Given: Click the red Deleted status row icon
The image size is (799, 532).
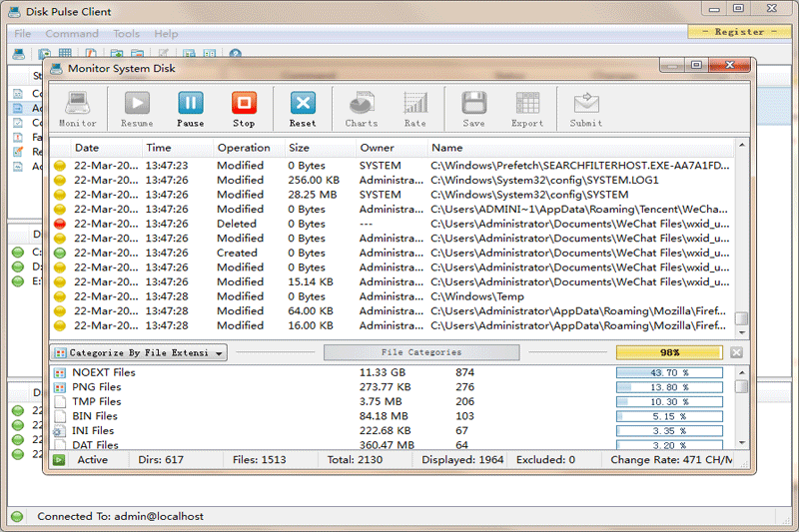Looking at the screenshot, I should (60, 224).
